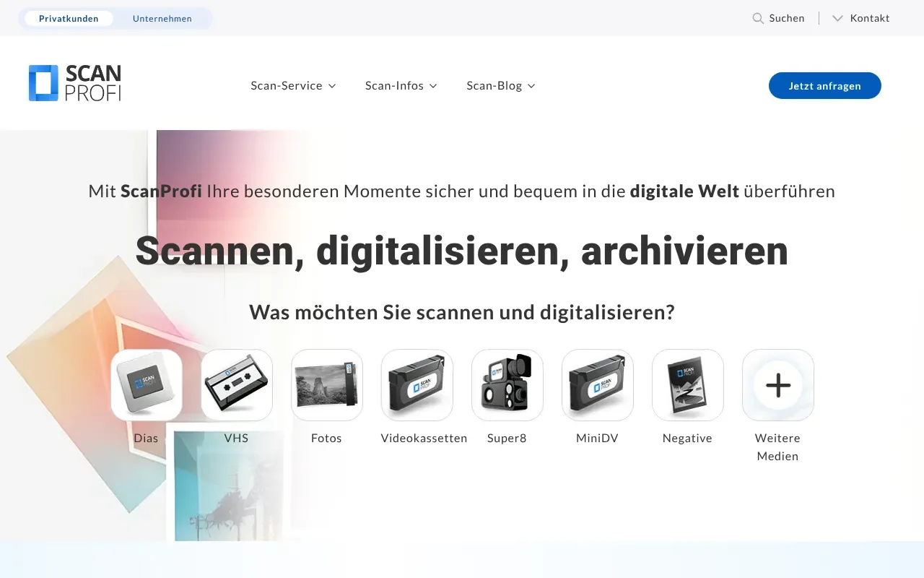Click the Suchen link
The image size is (924, 578).
click(787, 18)
